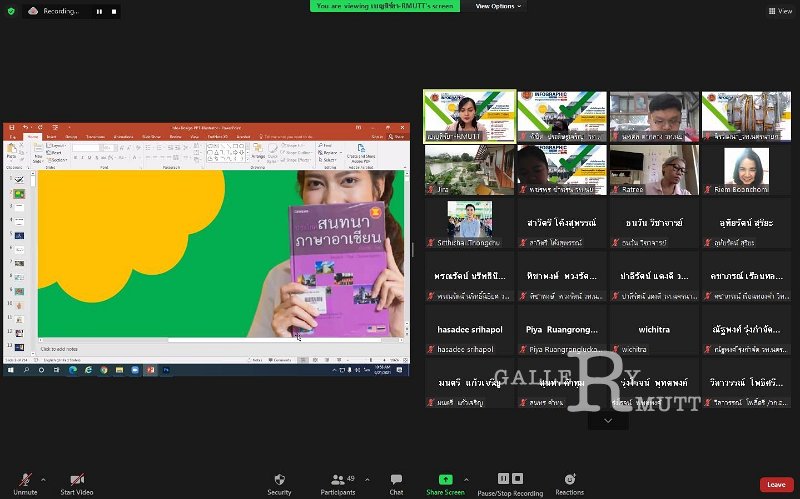Viewport: 800px width, 499px height.
Task: Click the PowerPoint Paste button
Action: pos(12,153)
